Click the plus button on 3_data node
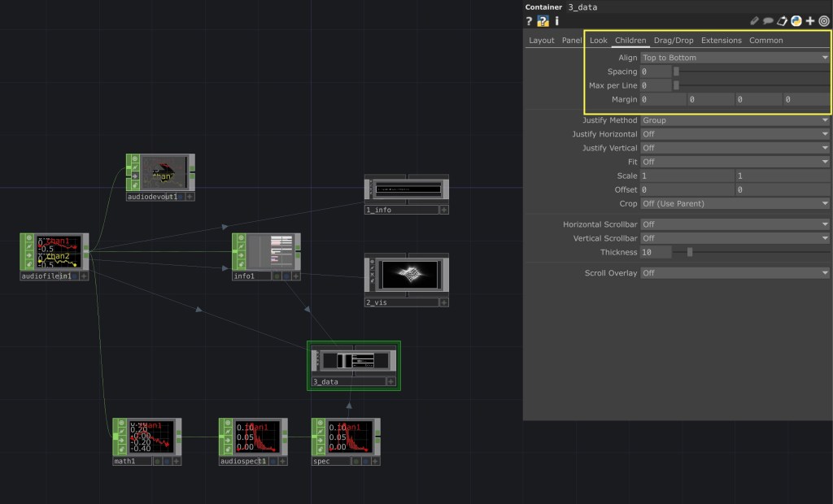 click(x=391, y=381)
